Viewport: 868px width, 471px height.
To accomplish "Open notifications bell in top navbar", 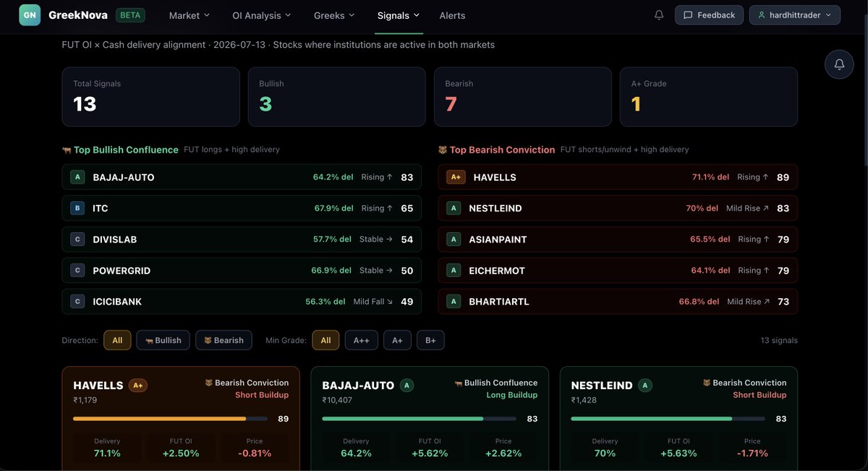I will [x=659, y=15].
